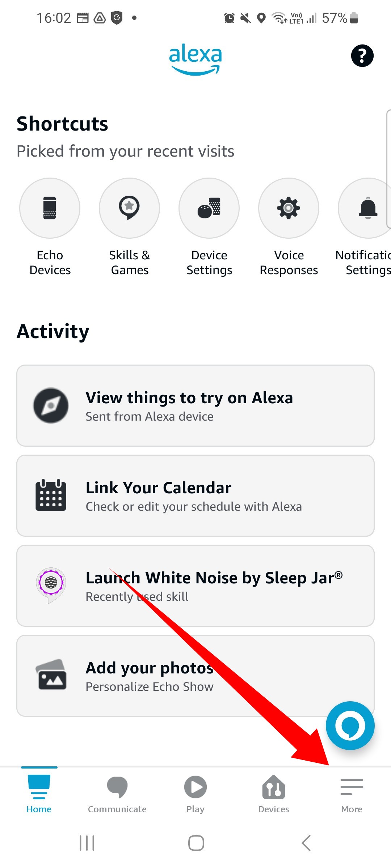This screenshot has width=391, height=868.
Task: Tap the Link Your Calendar card
Action: tap(195, 495)
